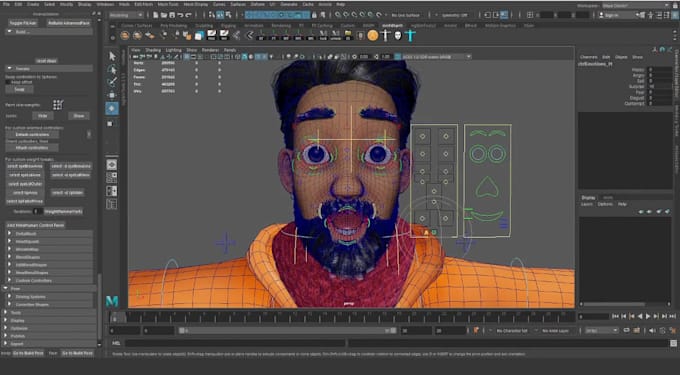Click the white T-pose skeleton shelf icon
The height and width of the screenshot is (375, 680).
pos(386,35)
